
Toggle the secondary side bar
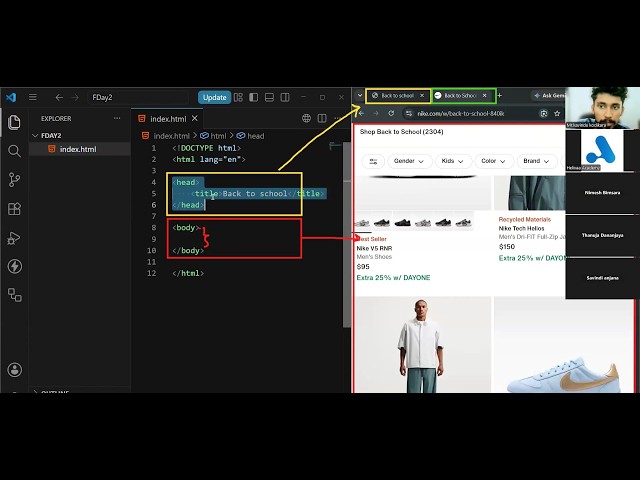point(285,97)
